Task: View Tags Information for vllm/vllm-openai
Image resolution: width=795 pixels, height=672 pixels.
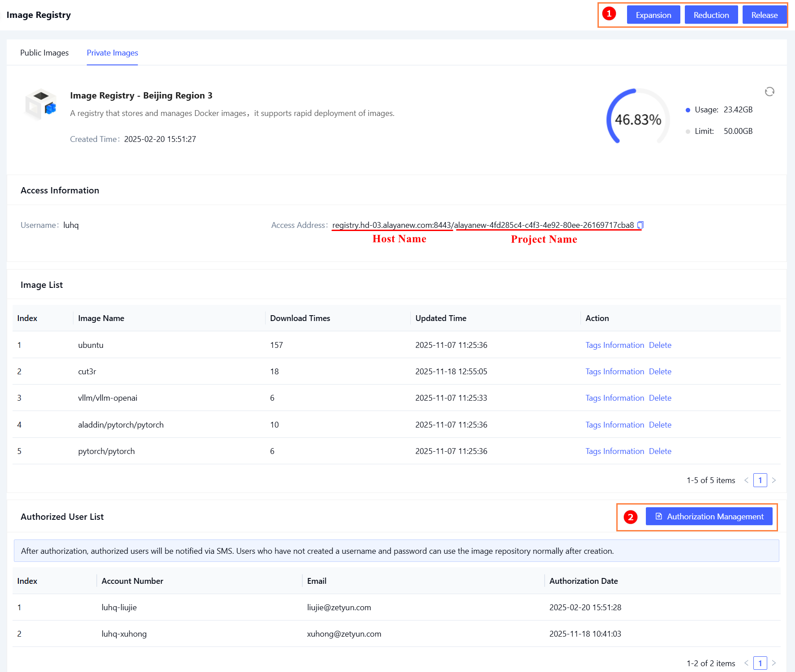Action: [x=615, y=398]
